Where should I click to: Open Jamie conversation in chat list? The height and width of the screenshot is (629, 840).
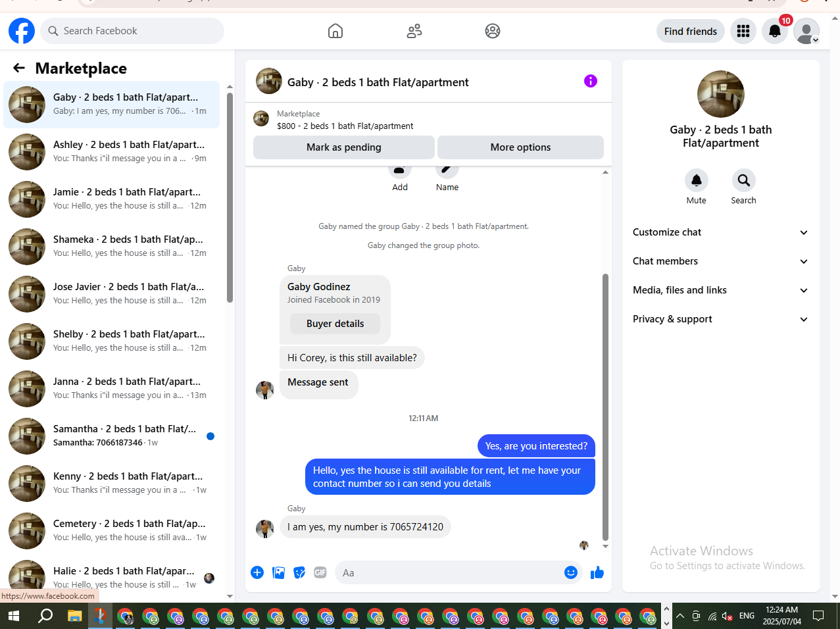click(x=112, y=199)
